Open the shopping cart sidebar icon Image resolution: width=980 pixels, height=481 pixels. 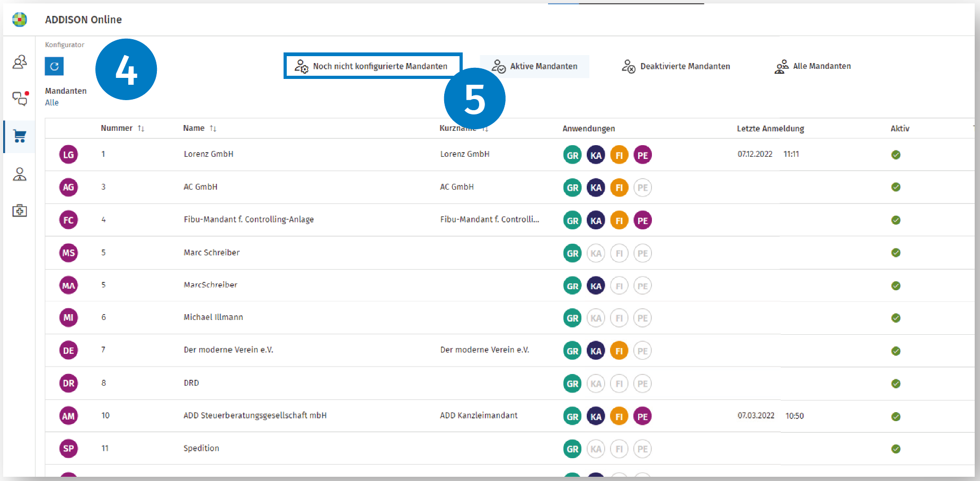pyautogui.click(x=20, y=136)
